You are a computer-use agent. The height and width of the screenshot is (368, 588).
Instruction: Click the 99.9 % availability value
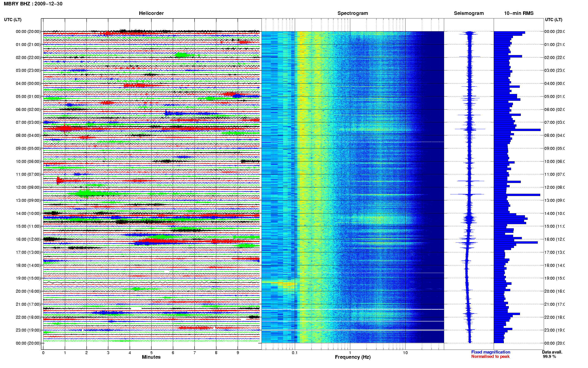click(549, 356)
